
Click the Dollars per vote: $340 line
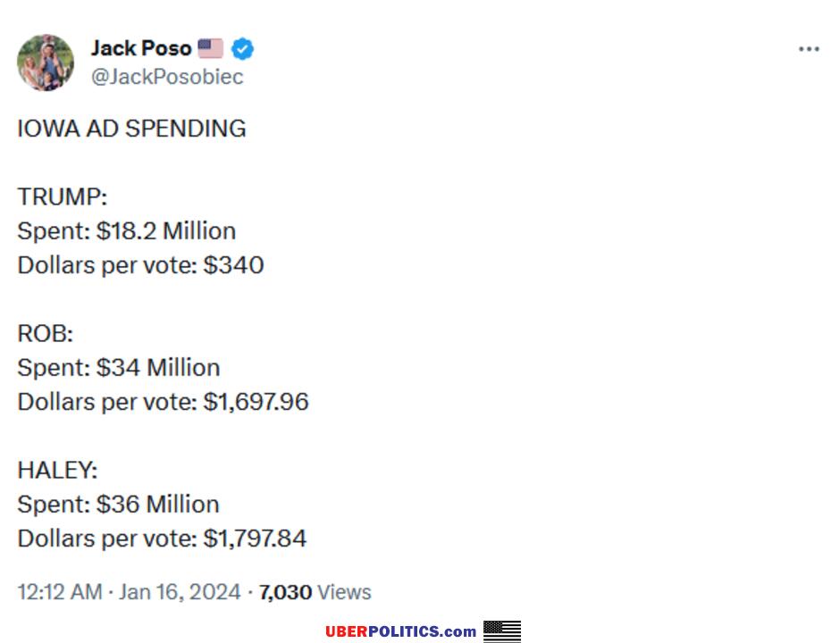(140, 265)
